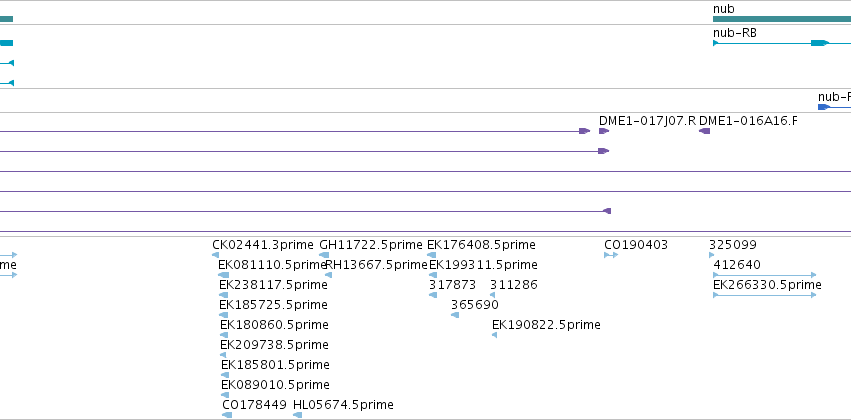The height and width of the screenshot is (420, 851).
Task: Select the CK02441.3prime EST arrow
Action: [215, 255]
